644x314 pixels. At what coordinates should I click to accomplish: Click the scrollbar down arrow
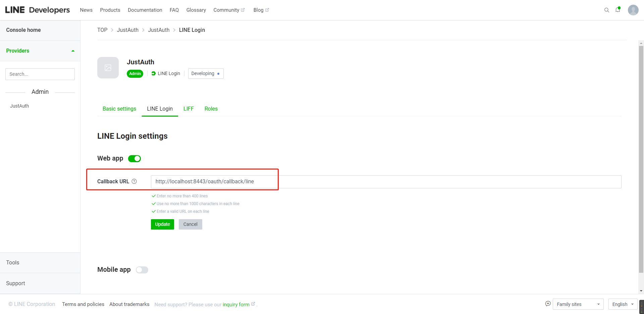(641, 291)
